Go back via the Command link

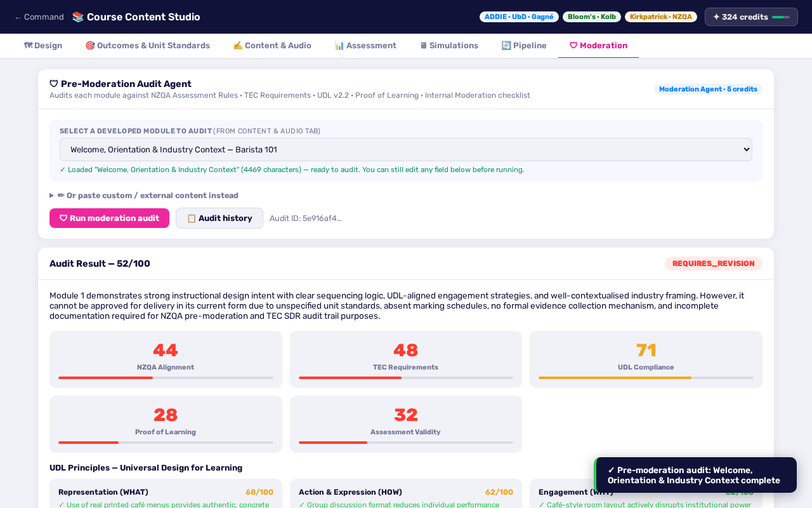coord(39,17)
